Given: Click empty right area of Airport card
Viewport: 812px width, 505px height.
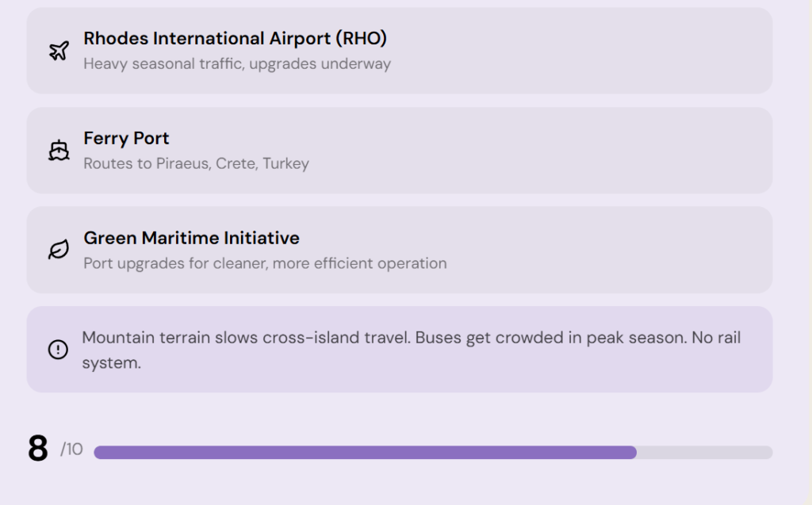Looking at the screenshot, I should point(634,51).
